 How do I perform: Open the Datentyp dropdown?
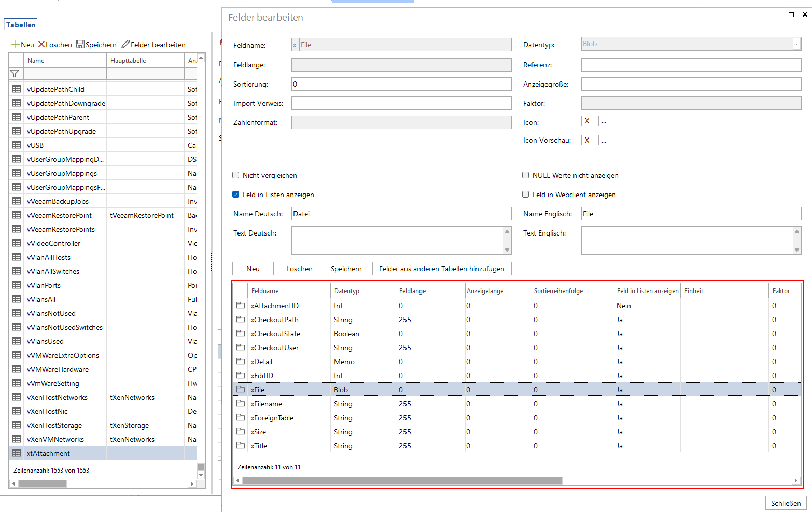coord(796,44)
